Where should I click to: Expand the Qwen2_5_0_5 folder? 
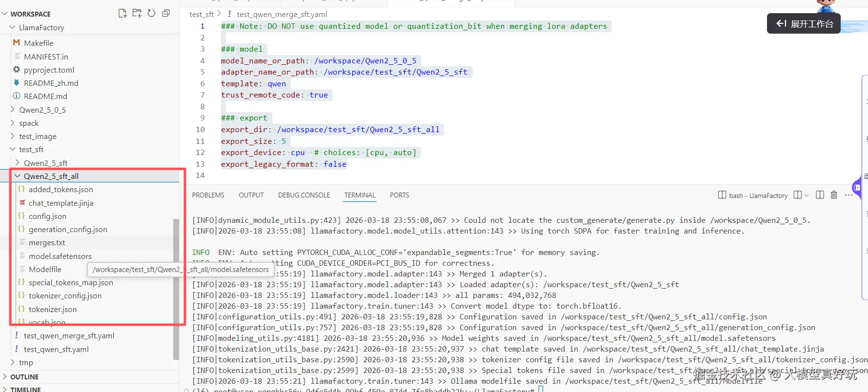(x=42, y=110)
